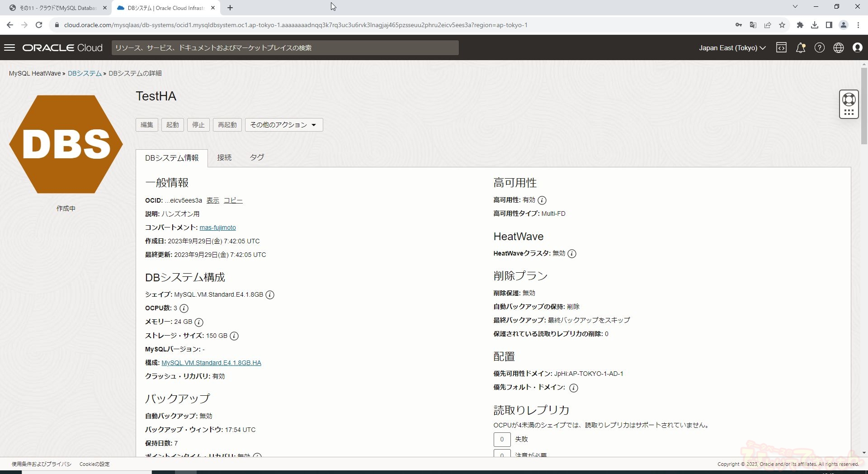Open the Oracle Cloud navigation hamburger menu

pyautogui.click(x=9, y=47)
